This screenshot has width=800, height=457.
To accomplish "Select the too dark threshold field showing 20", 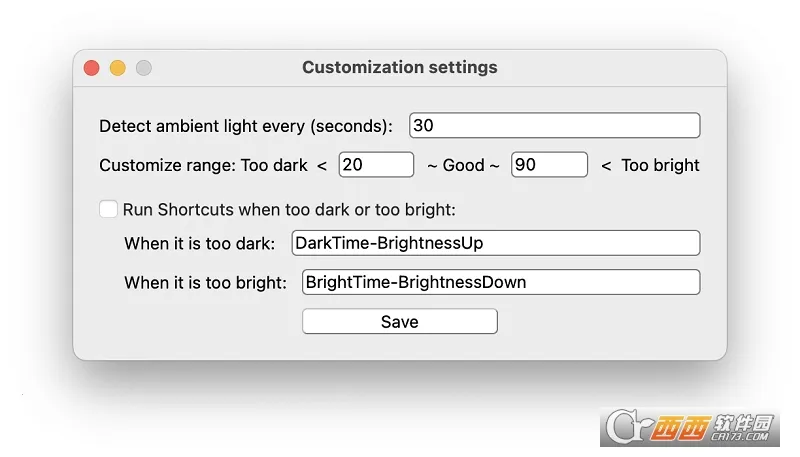I will click(x=376, y=165).
